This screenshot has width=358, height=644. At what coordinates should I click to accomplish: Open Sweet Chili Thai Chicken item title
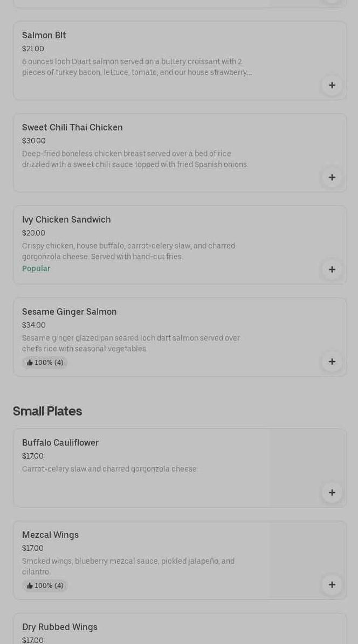72,128
